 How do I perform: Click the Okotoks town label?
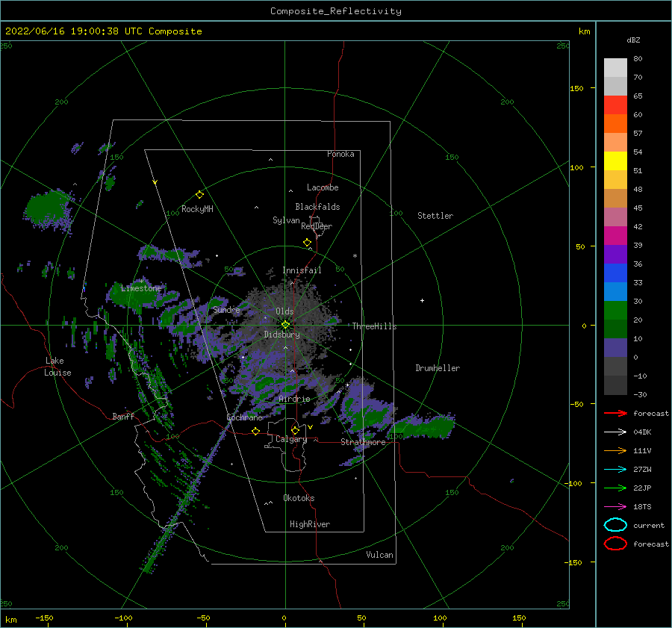(299, 498)
